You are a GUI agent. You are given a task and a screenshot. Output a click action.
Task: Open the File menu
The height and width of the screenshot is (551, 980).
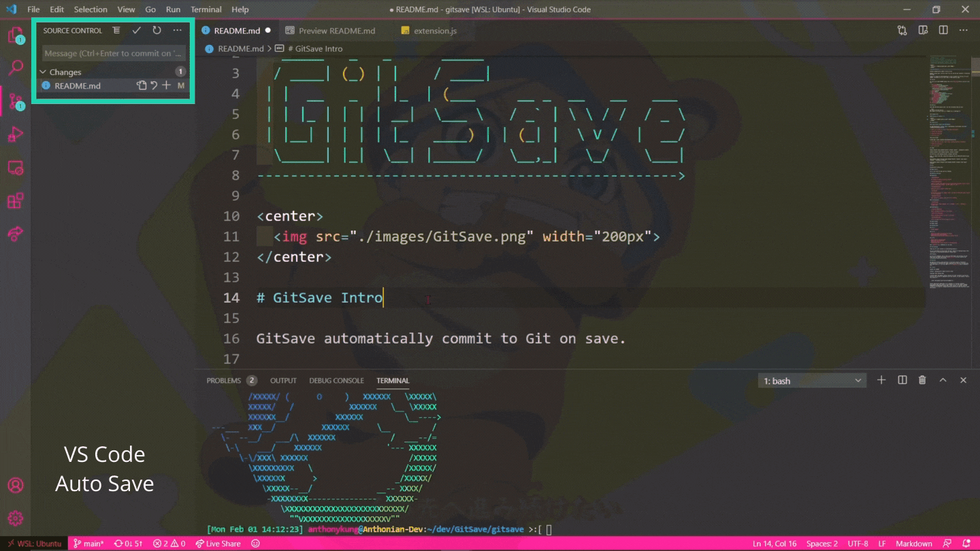click(33, 10)
